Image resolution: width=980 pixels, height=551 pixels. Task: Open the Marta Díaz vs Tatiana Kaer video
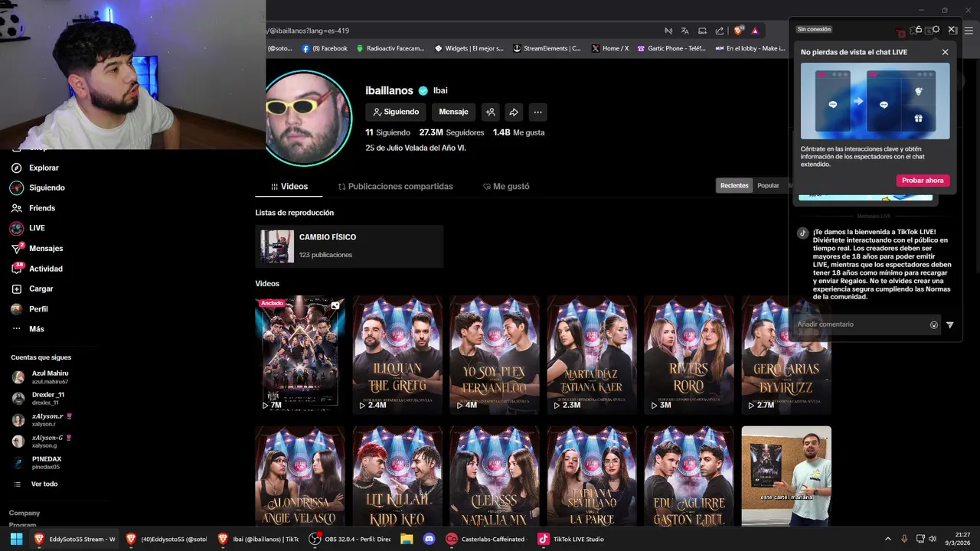click(x=592, y=355)
